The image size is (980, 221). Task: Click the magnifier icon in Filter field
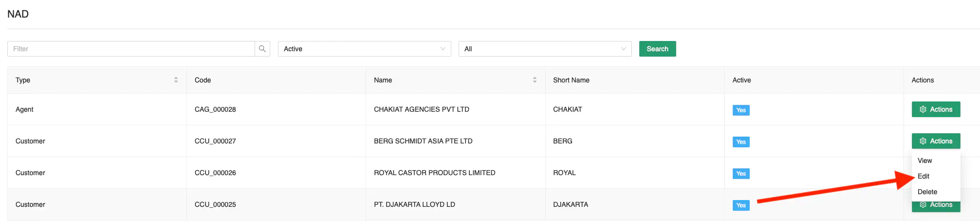pyautogui.click(x=262, y=49)
